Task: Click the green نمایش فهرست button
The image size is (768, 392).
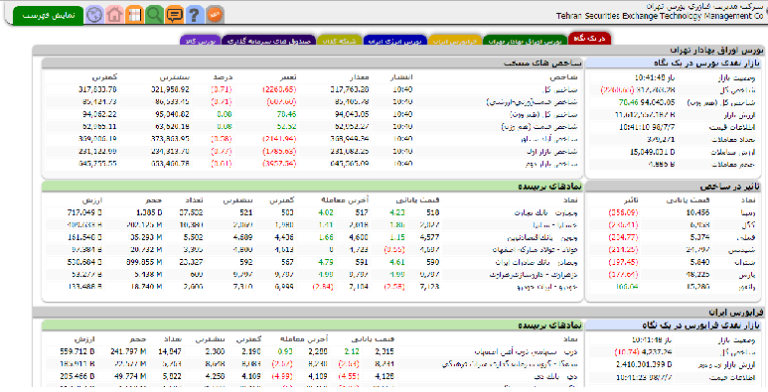Action: [x=48, y=16]
